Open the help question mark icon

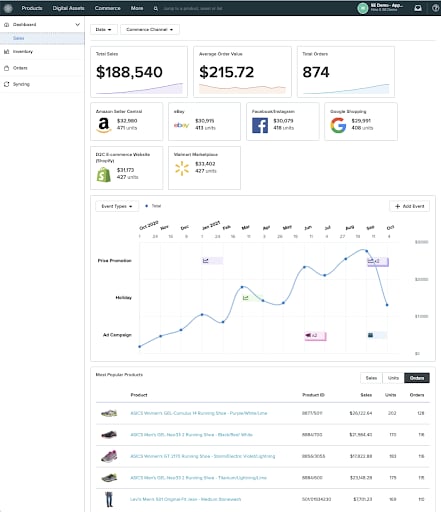click(x=435, y=8)
